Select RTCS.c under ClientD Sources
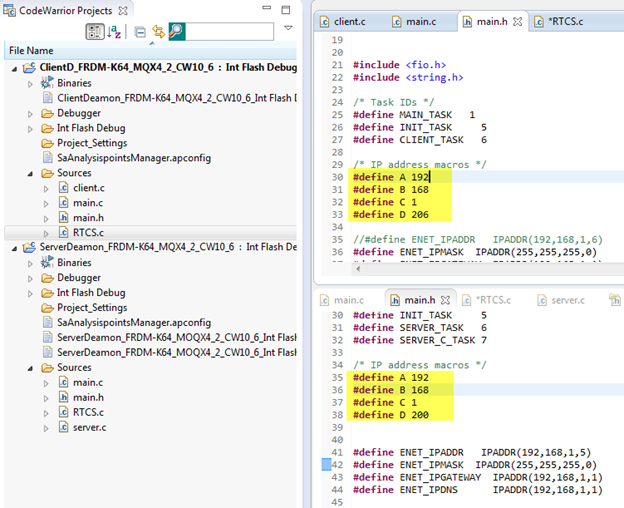This screenshot has height=508, width=624. 88,232
